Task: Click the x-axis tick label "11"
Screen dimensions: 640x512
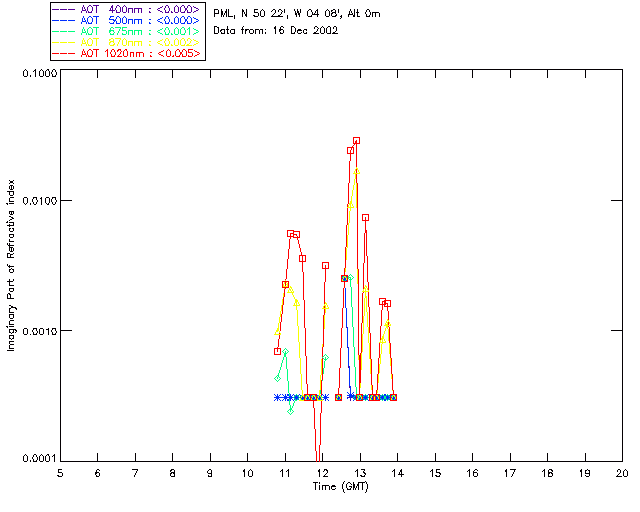Action: (x=285, y=473)
